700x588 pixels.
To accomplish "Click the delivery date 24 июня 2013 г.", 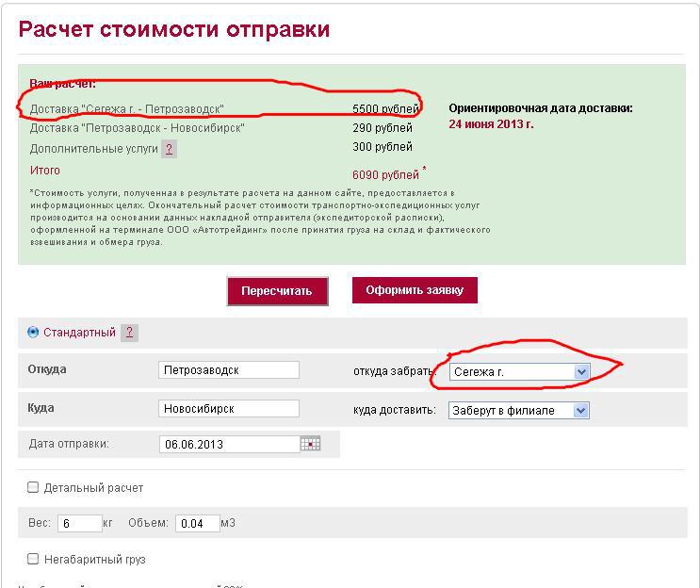I will tap(491, 124).
